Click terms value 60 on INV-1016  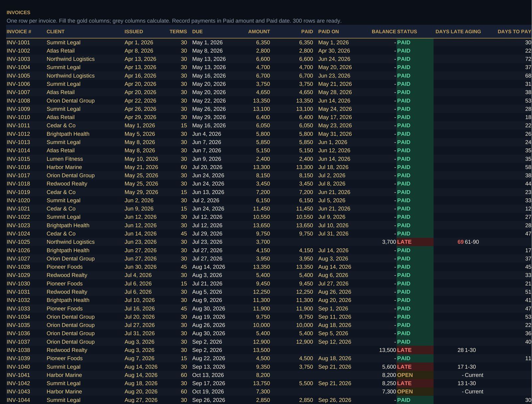[184, 167]
